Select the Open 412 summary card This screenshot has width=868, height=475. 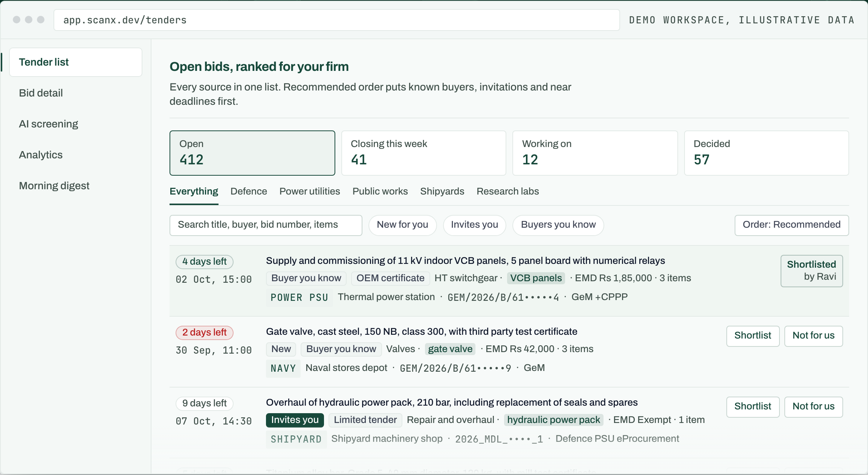coord(252,153)
